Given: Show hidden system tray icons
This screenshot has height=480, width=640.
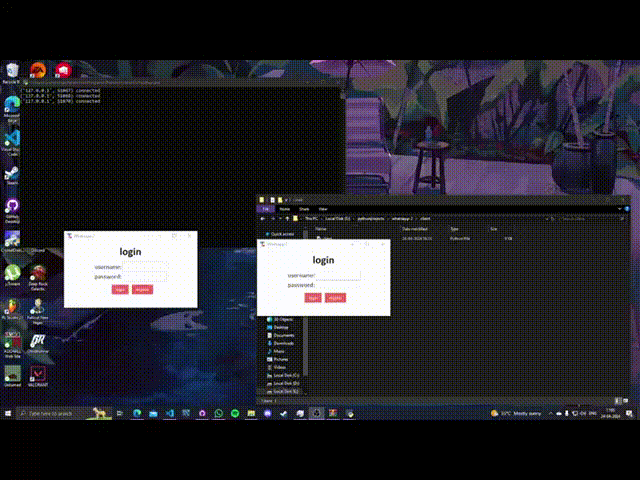Looking at the screenshot, I should (550, 413).
